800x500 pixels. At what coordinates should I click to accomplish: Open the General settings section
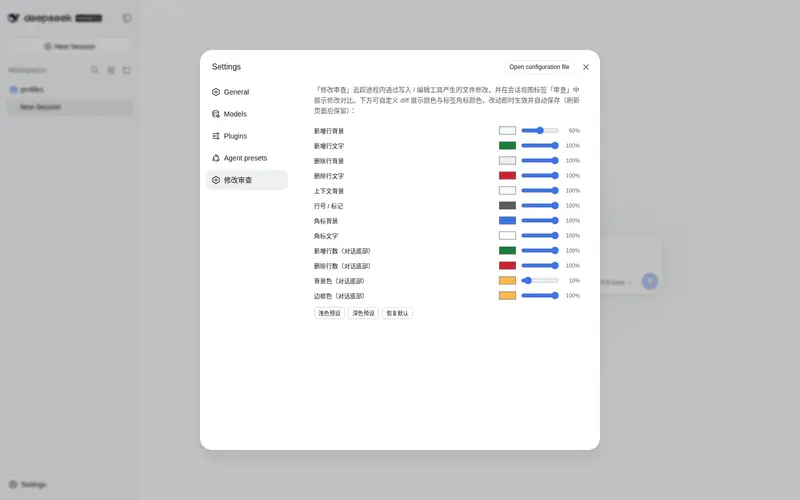(x=246, y=92)
